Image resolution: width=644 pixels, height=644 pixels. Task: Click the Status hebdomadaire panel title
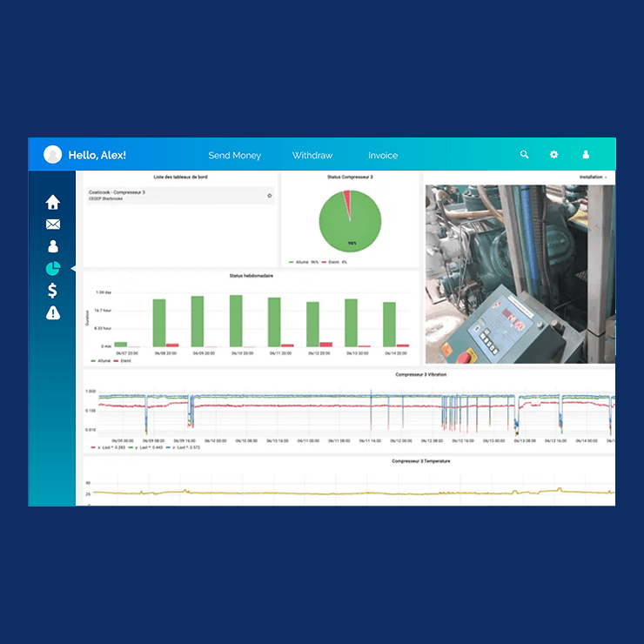[x=252, y=276]
